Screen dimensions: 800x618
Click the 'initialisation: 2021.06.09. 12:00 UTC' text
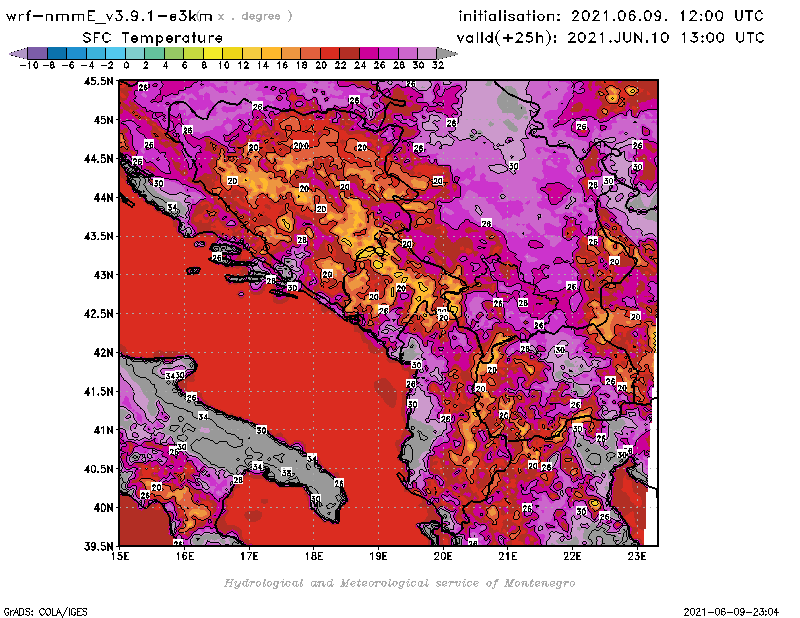[611, 16]
